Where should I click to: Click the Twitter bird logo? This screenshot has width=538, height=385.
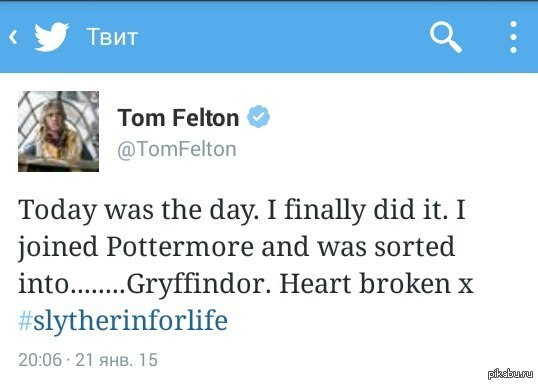51,37
